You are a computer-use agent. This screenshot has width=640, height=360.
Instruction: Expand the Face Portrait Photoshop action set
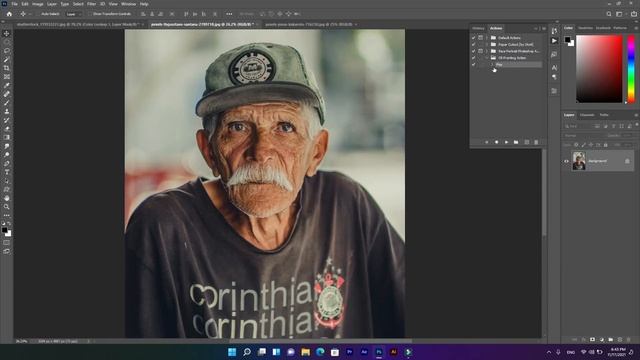point(487,51)
